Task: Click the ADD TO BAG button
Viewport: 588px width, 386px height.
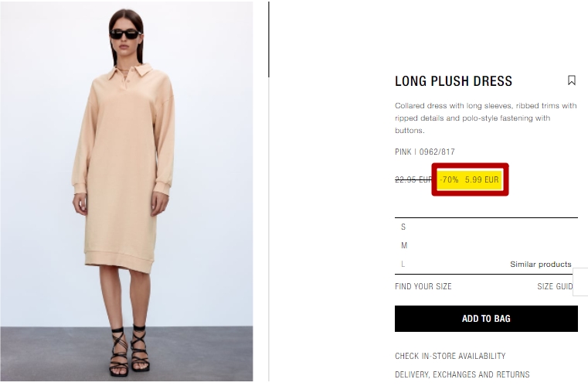Action: tap(486, 319)
